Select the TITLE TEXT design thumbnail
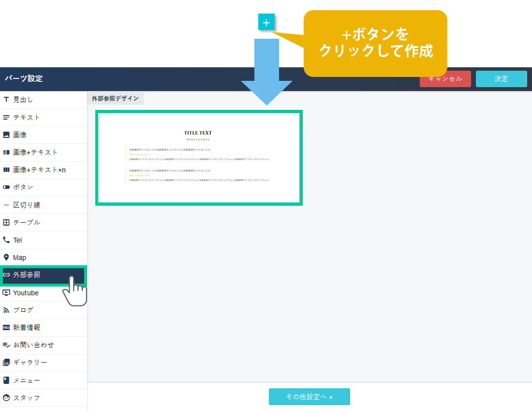 (199, 158)
